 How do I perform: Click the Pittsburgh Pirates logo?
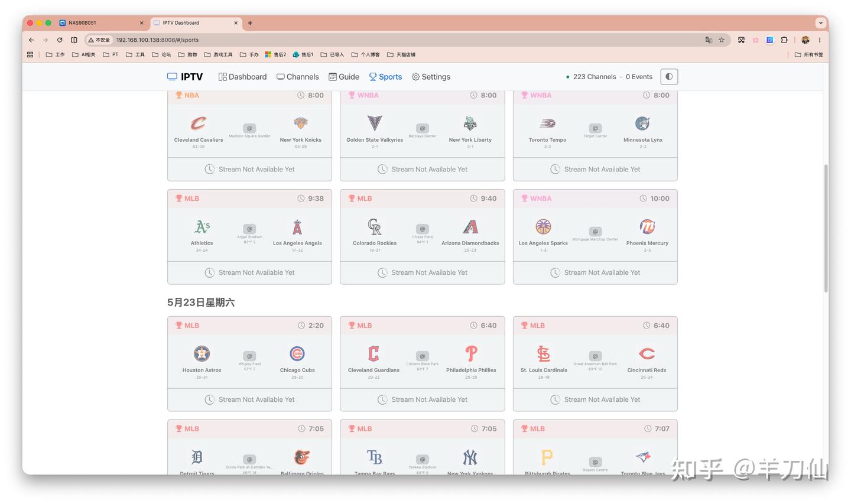point(547,457)
